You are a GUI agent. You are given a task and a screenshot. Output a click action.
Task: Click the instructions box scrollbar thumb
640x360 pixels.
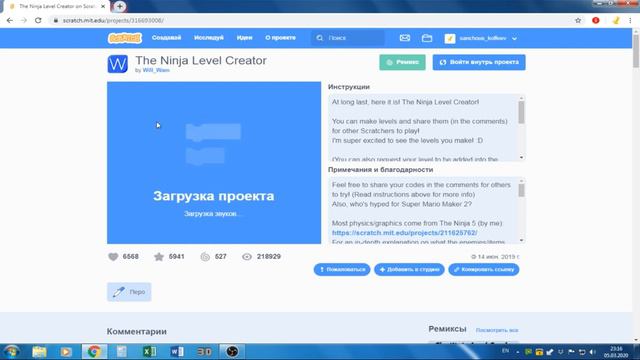pos(521,112)
